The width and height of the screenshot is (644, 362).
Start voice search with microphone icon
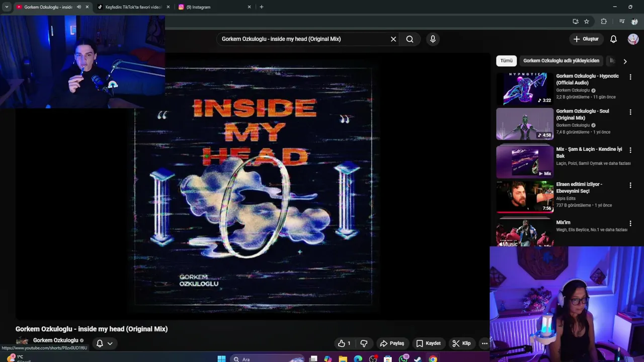(x=433, y=39)
